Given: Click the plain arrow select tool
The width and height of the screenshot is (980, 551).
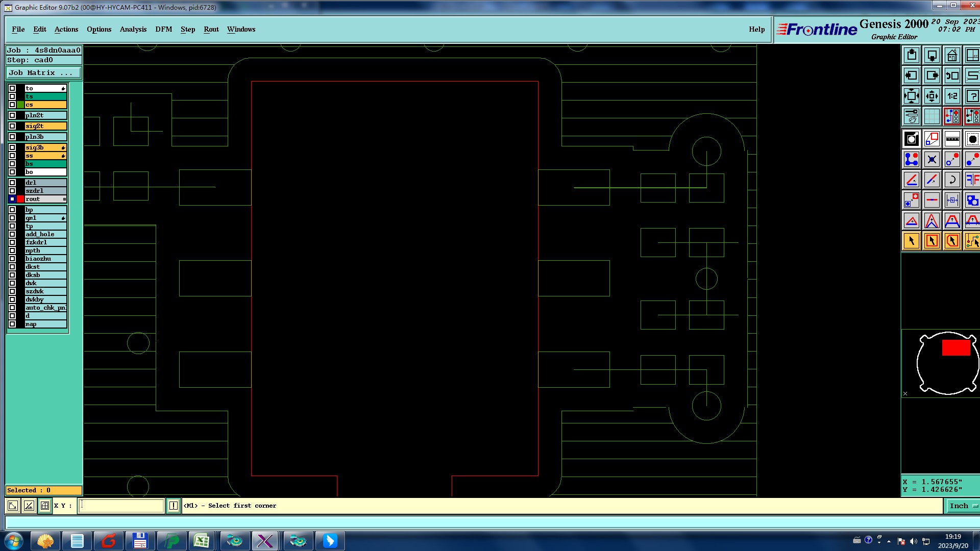Looking at the screenshot, I should [x=912, y=241].
